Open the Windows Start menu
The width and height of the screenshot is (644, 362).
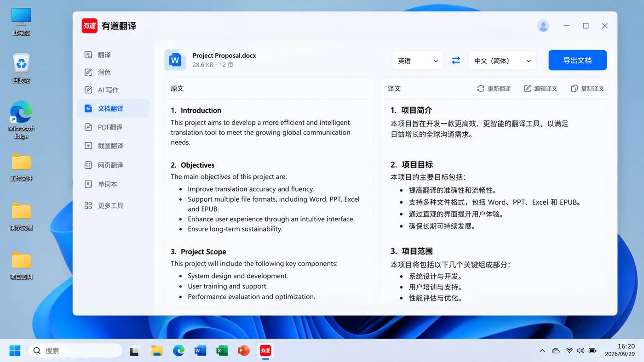[x=15, y=351]
